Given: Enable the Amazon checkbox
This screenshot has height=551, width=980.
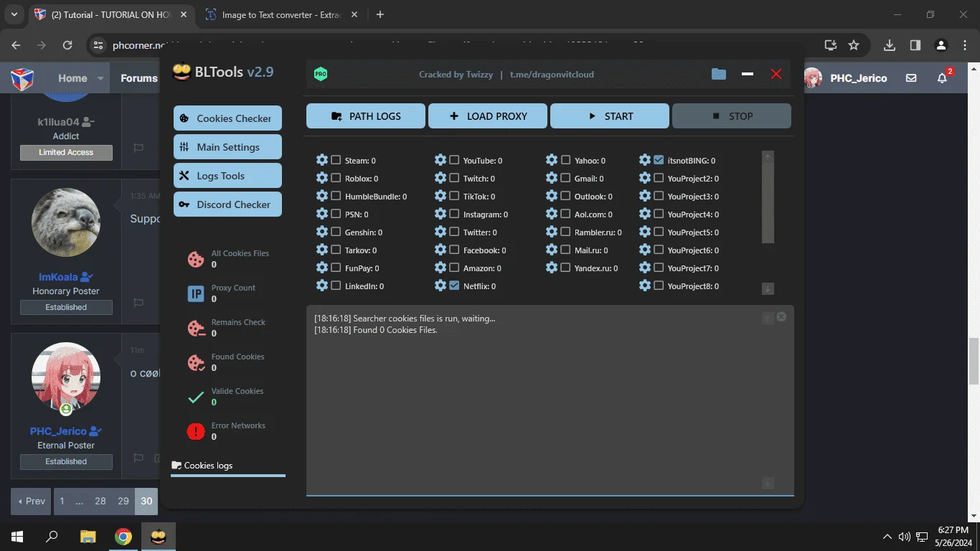Looking at the screenshot, I should point(454,268).
